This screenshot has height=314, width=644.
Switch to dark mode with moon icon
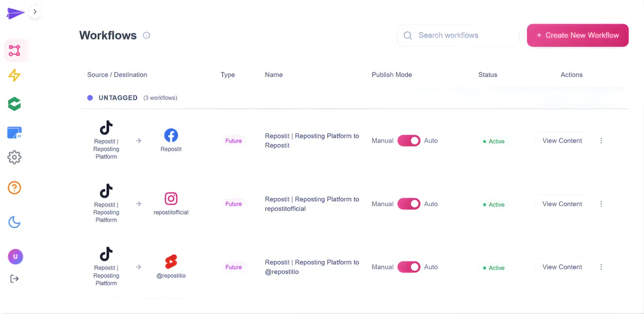pyautogui.click(x=14, y=222)
